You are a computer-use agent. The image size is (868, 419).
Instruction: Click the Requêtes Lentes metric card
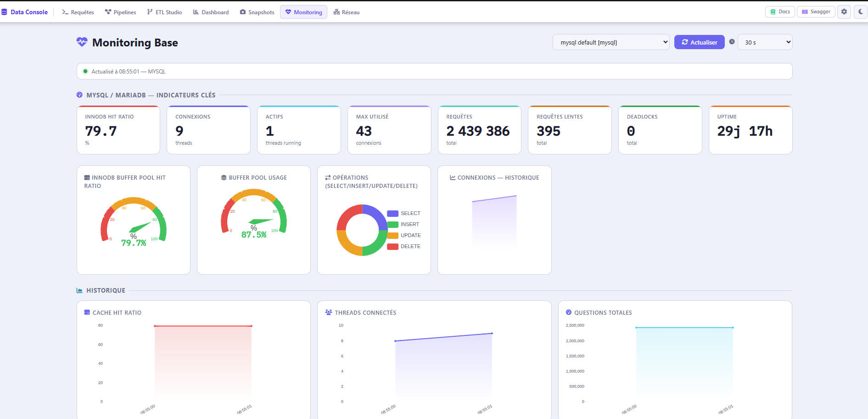[x=570, y=130]
